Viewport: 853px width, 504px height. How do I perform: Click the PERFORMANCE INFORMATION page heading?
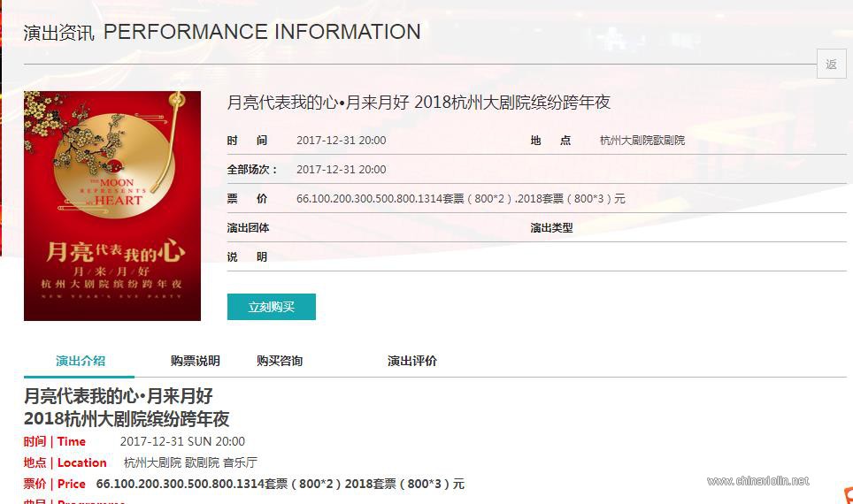point(262,33)
